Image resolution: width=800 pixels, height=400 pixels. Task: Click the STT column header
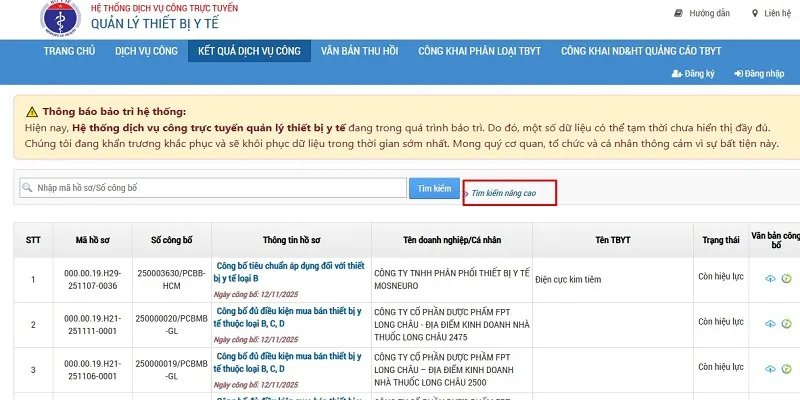pos(33,240)
